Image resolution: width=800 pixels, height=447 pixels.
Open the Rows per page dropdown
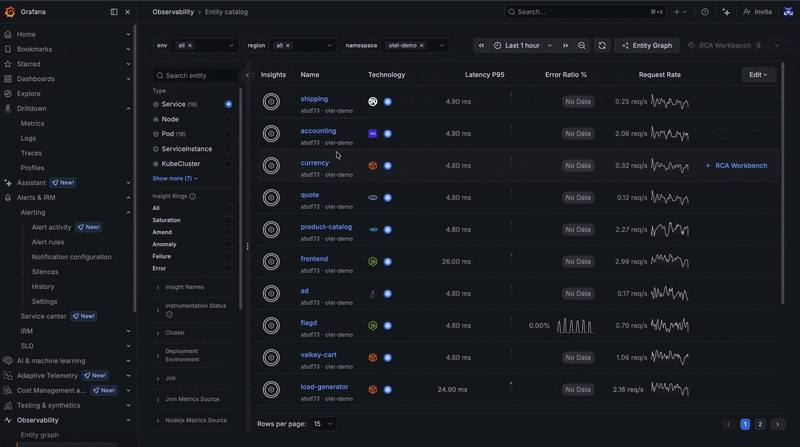tap(323, 424)
